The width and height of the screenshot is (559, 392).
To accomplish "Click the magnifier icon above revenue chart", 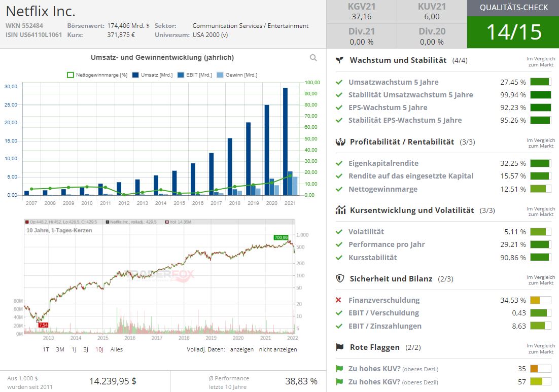I will coord(313,58).
